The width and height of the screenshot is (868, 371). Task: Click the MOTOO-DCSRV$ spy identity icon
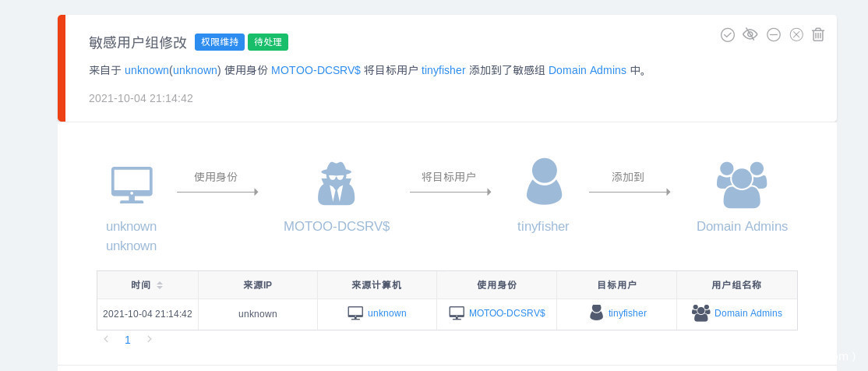[x=337, y=184]
